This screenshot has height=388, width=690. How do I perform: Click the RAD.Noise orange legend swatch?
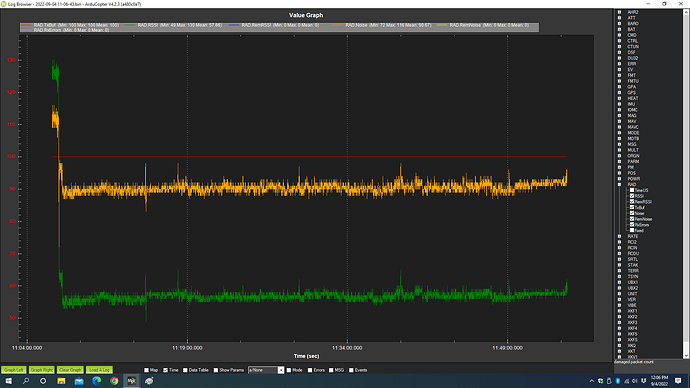tap(337, 25)
